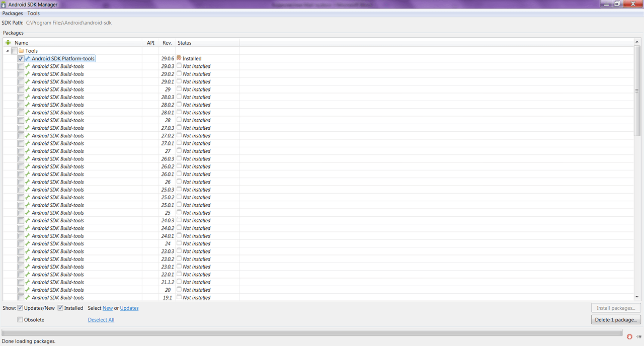Check the Build-tools 24.0.2 checkbox
Viewport: 644px width, 346px height.
(x=21, y=228)
